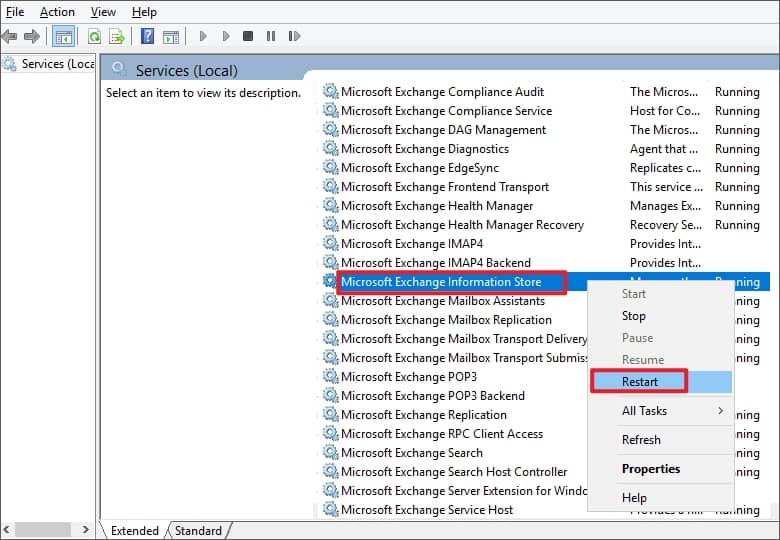Click the Restart Service toolbar icon
The width and height of the screenshot is (780, 540).
294,36
